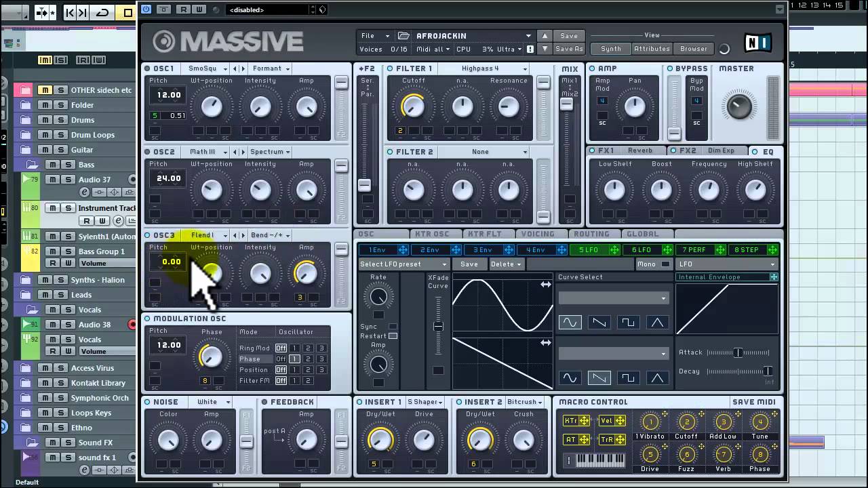Open Select LFO preset dropdown
The height and width of the screenshot is (488, 868).
pyautogui.click(x=404, y=264)
